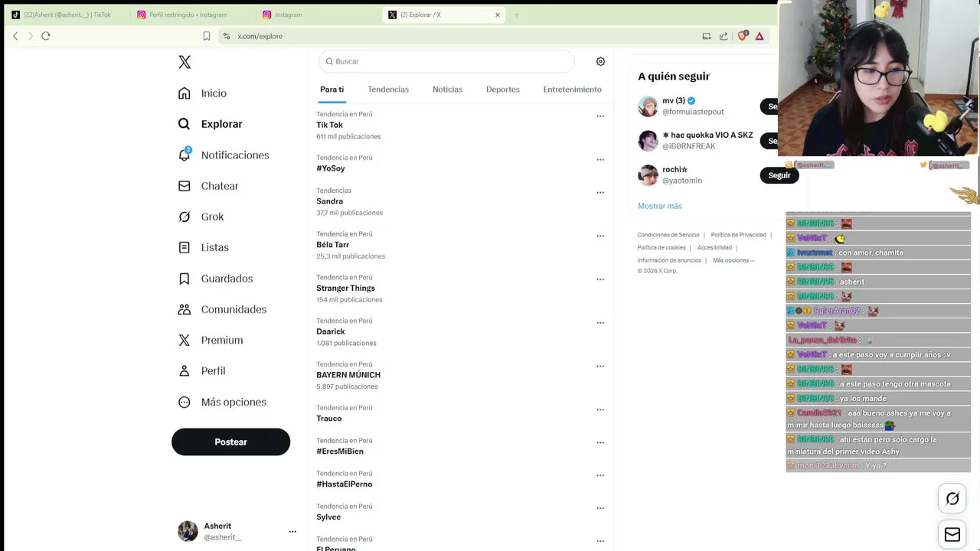Open the Notificaciones bell icon
The image size is (980, 551).
[x=184, y=155]
